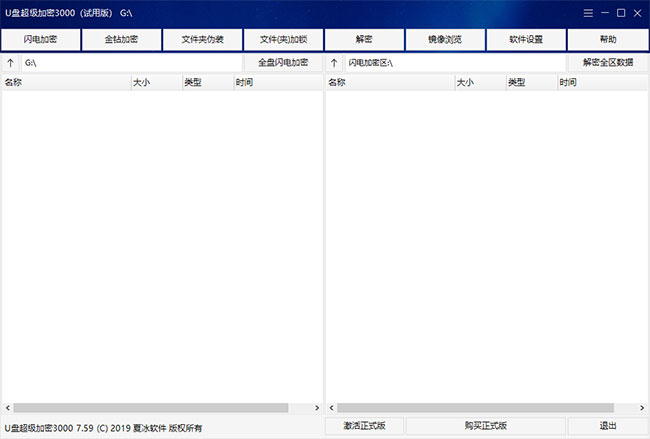Select 文件夹伪装 in toolbar

click(x=203, y=40)
